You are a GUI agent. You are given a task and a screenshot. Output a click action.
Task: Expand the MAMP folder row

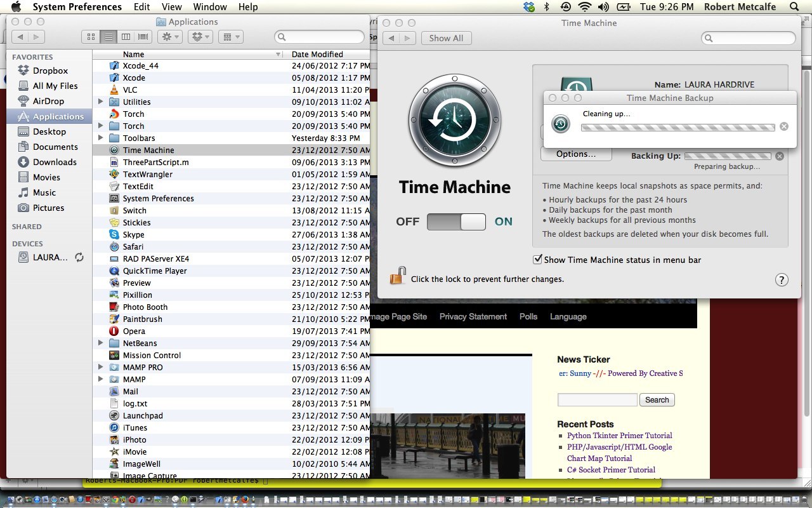point(100,379)
